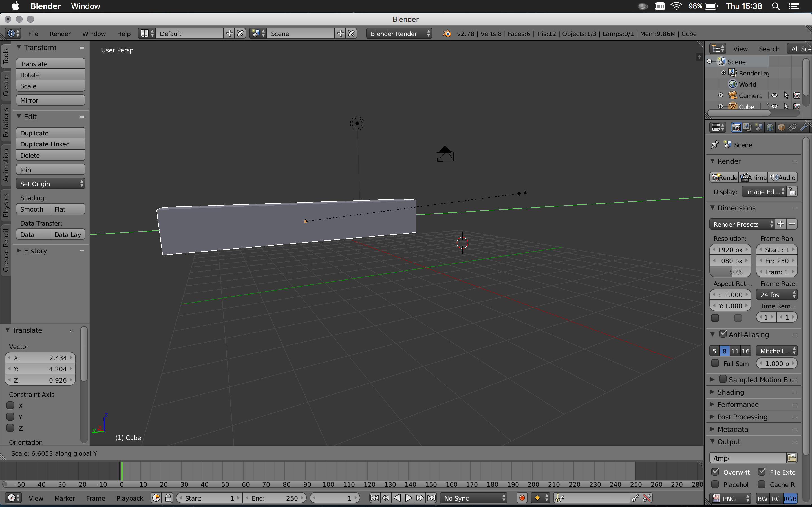812x507 pixels.
Task: Enable the Constraint Axis X checkbox
Action: (10, 405)
